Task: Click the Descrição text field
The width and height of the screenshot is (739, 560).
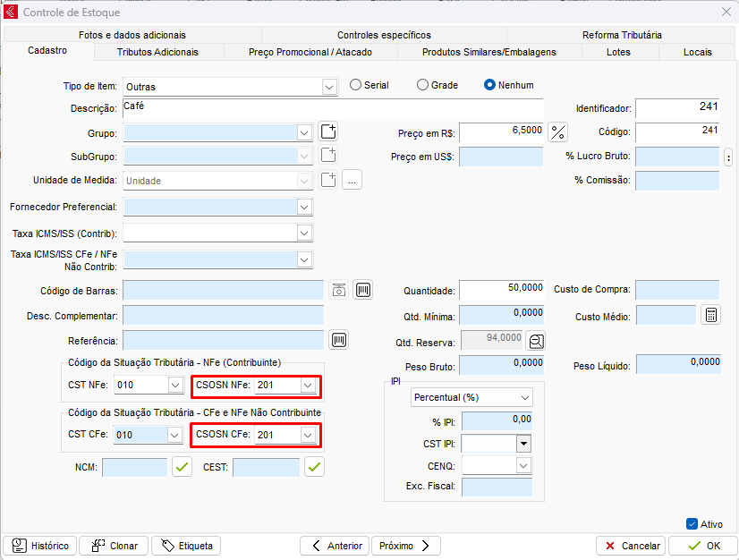Action: pyautogui.click(x=331, y=108)
